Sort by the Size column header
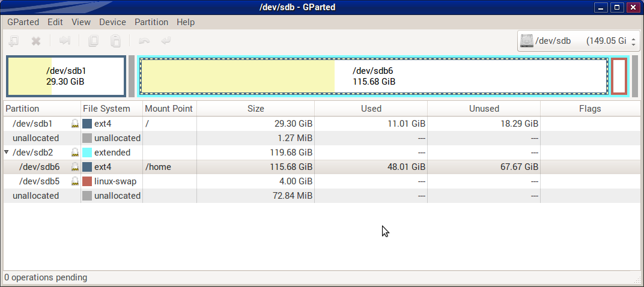This screenshot has height=287, width=644. pyautogui.click(x=255, y=109)
